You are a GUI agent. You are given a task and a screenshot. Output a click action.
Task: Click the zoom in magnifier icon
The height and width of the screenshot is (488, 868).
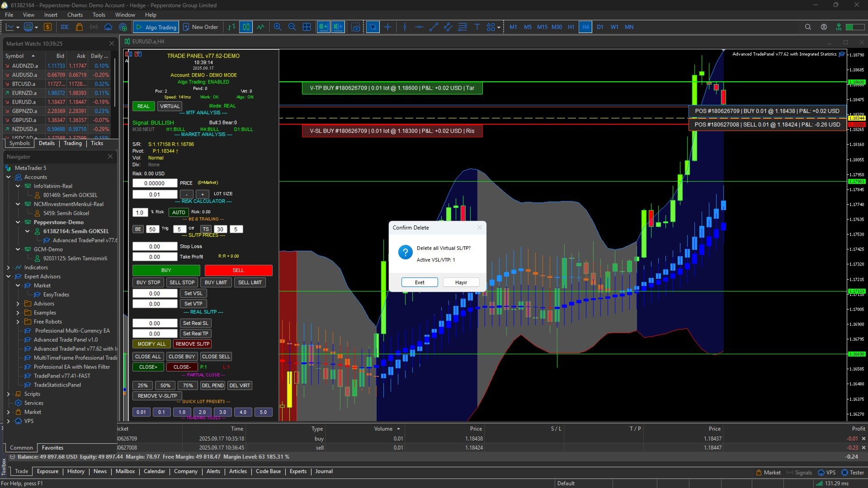[x=278, y=27]
